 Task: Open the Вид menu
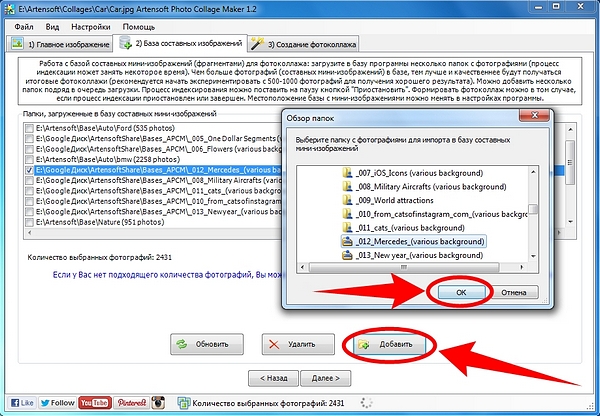pos(52,27)
